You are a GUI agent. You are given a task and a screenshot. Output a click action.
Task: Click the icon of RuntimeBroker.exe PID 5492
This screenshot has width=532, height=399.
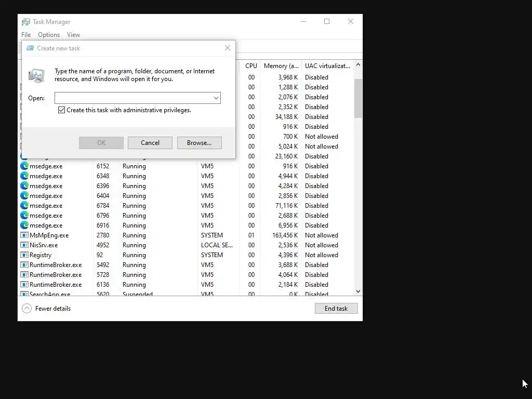pyautogui.click(x=24, y=264)
